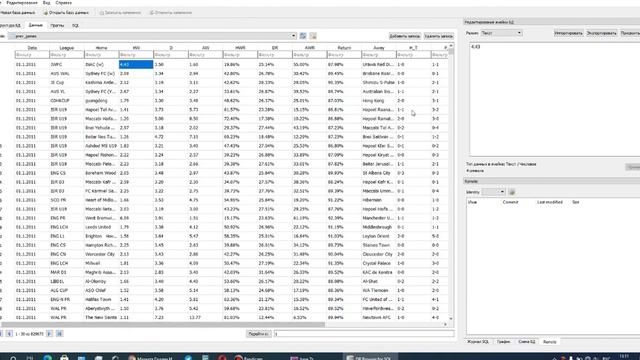Viewport: 640px width, 360px height.
Task: Go to the next page of records
Action: tap(49, 334)
